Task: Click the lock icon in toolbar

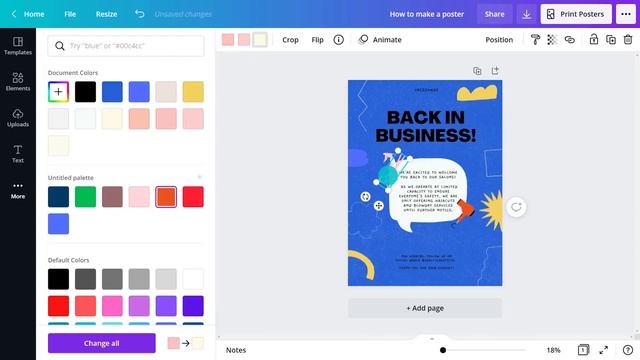Action: 593,40
